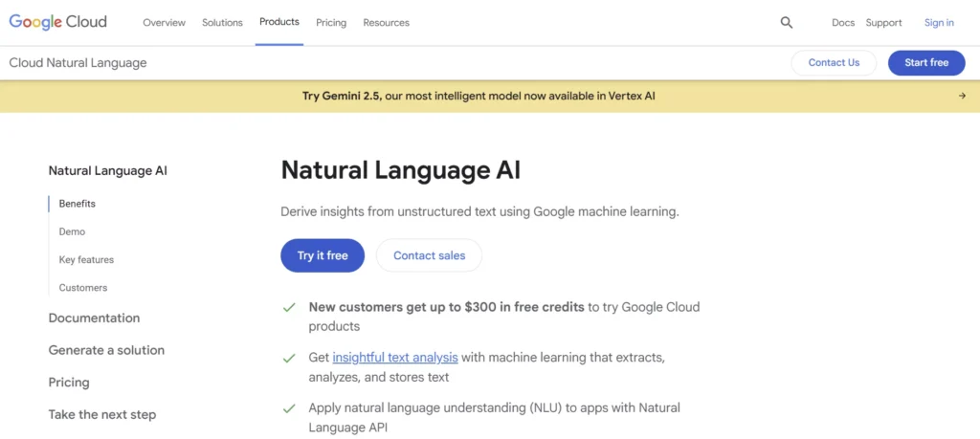
Task: Go to Pricing in top navigation
Action: click(331, 23)
